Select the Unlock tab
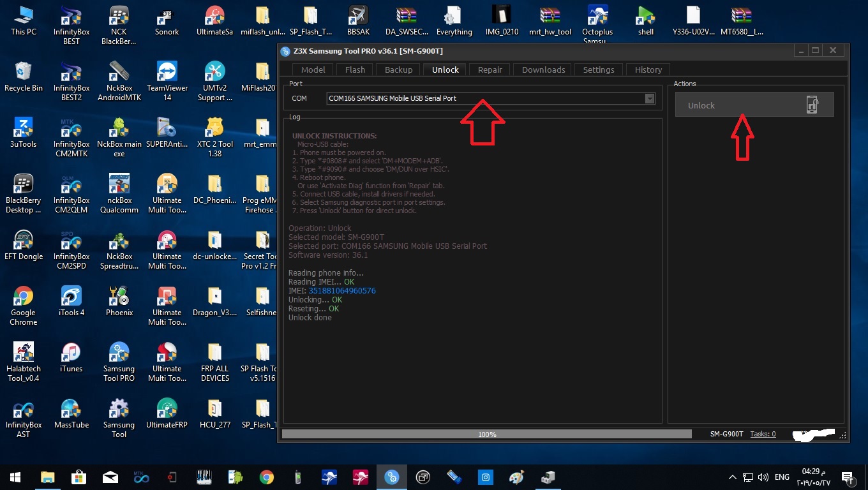This screenshot has width=868, height=490. (445, 70)
